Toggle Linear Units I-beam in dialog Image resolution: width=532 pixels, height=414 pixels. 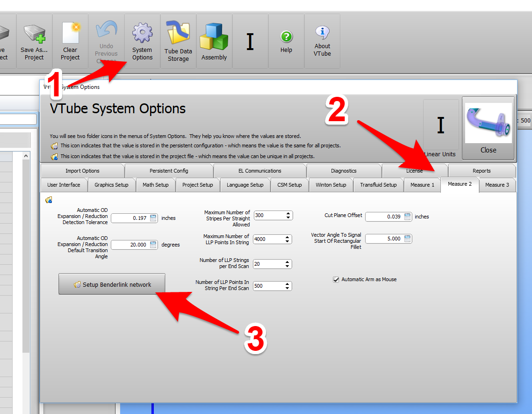click(441, 125)
